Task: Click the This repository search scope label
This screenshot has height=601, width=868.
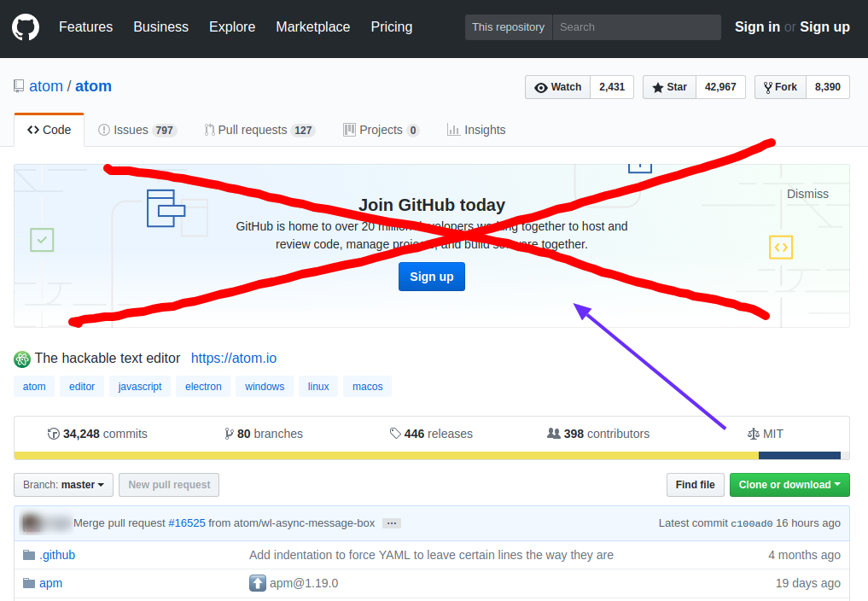Action: tap(508, 27)
